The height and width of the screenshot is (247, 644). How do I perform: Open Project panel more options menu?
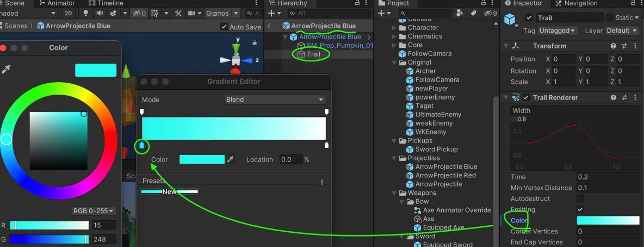click(493, 3)
